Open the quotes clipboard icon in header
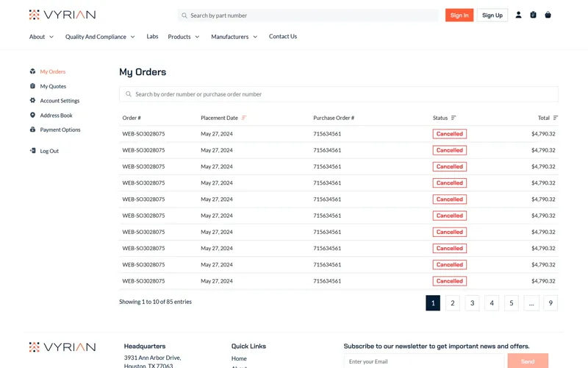The width and height of the screenshot is (588, 368). (x=533, y=15)
